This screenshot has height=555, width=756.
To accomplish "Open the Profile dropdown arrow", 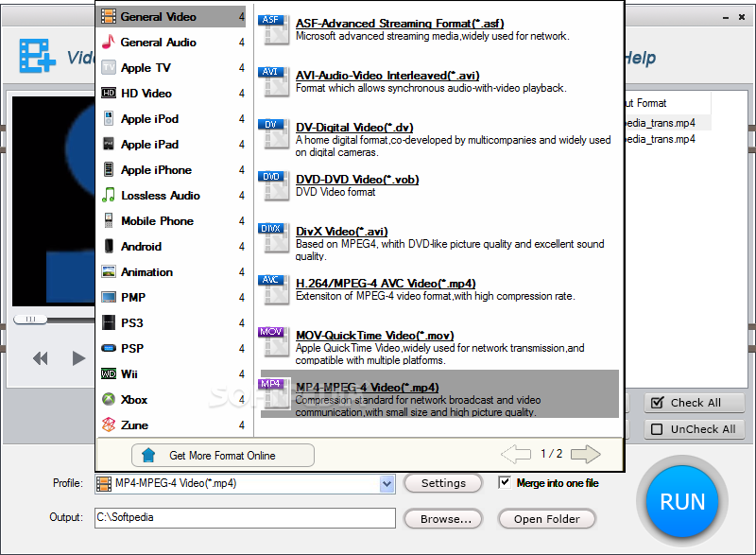I will [x=387, y=484].
